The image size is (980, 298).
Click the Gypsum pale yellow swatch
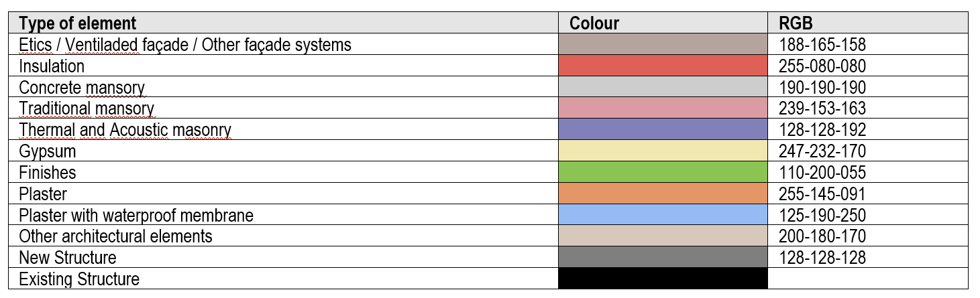[x=663, y=151]
